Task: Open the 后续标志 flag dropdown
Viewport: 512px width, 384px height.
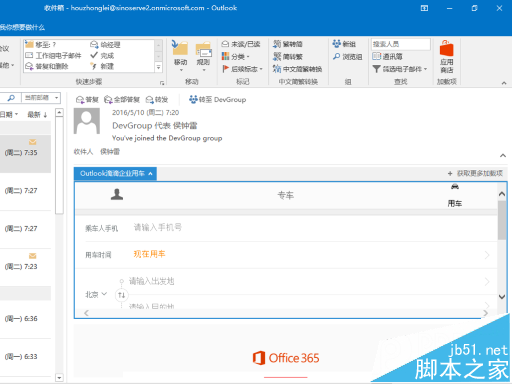Action: [242, 69]
